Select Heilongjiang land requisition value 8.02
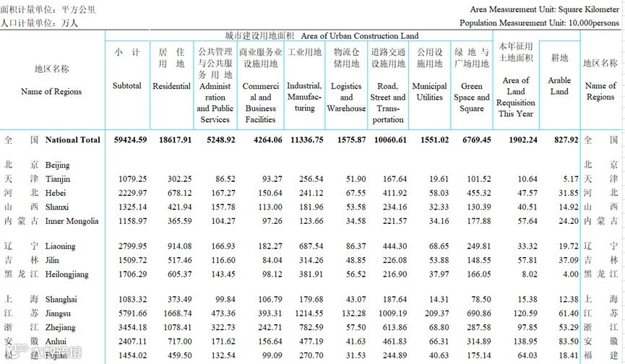Screen dimensions: 625x364 (x=530, y=274)
